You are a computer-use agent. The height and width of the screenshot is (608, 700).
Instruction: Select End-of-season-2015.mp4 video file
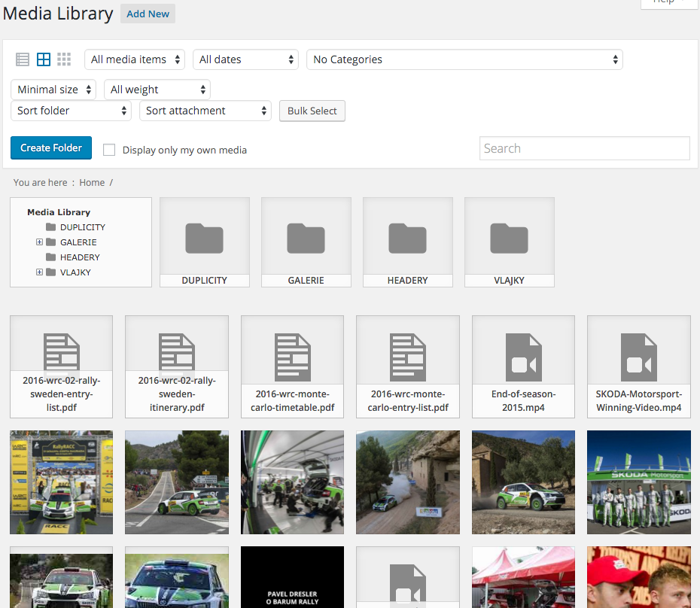click(x=523, y=367)
